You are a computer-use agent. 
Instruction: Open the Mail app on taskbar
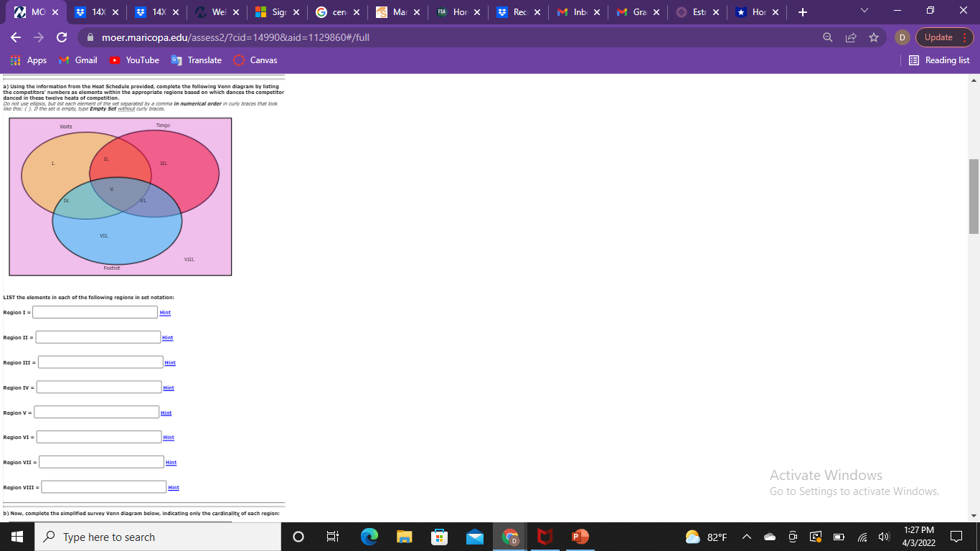pyautogui.click(x=475, y=537)
